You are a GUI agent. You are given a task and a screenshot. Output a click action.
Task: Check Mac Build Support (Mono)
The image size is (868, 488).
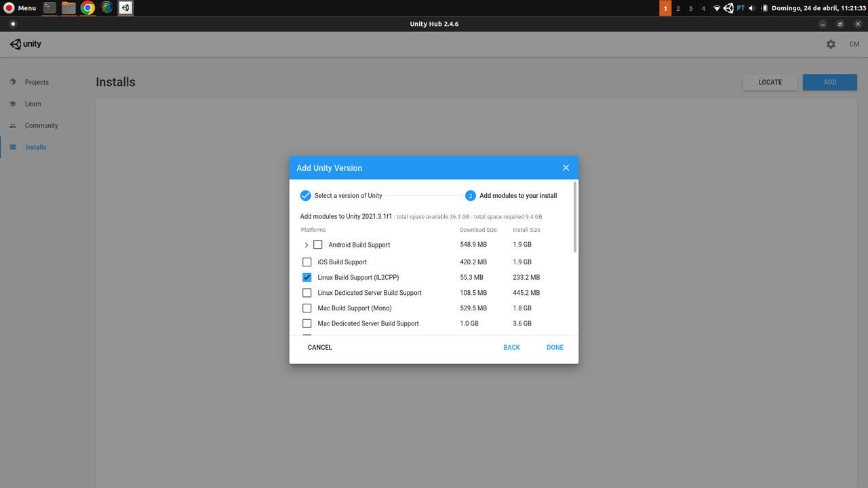[307, 308]
